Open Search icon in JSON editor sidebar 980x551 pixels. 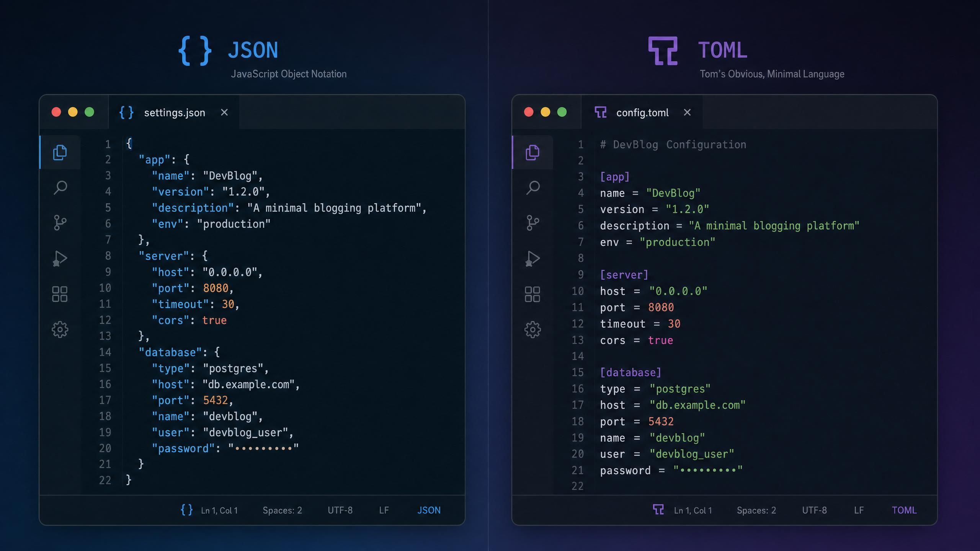(60, 187)
